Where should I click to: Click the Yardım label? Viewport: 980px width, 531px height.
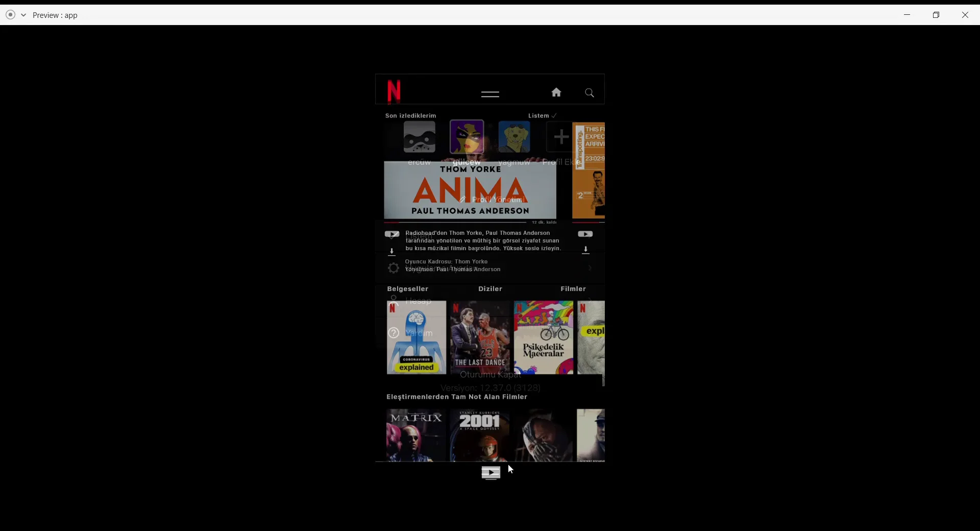(419, 333)
